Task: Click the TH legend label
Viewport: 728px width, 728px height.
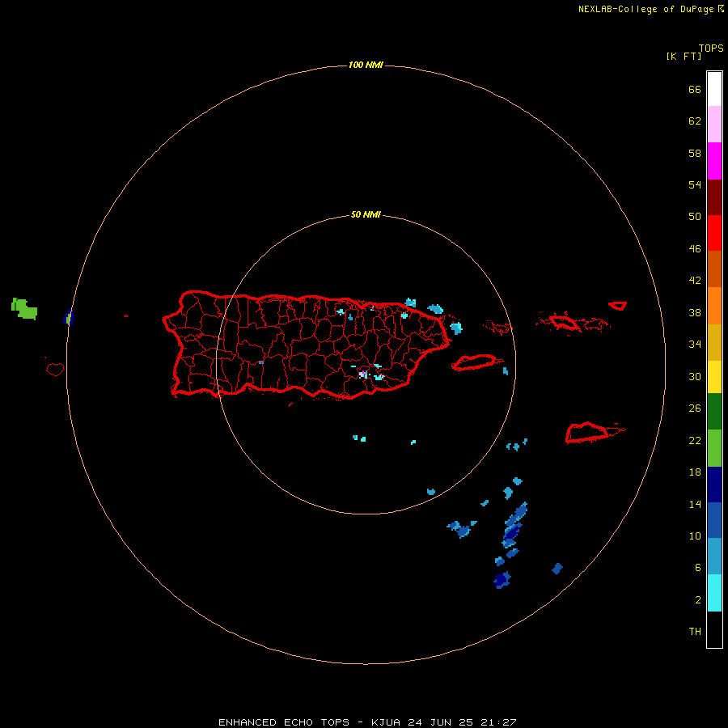Action: (695, 631)
